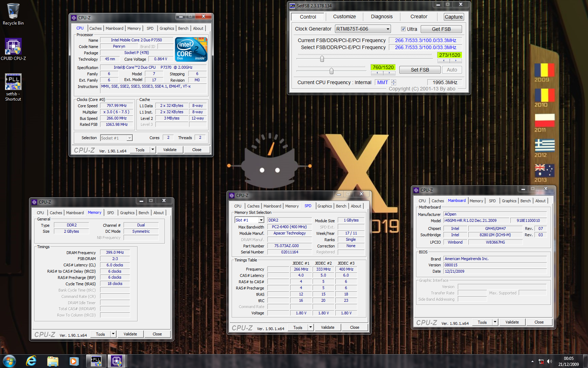The width and height of the screenshot is (588, 368).
Task: Adjust the upper FSB slider thumb
Action: [x=322, y=59]
